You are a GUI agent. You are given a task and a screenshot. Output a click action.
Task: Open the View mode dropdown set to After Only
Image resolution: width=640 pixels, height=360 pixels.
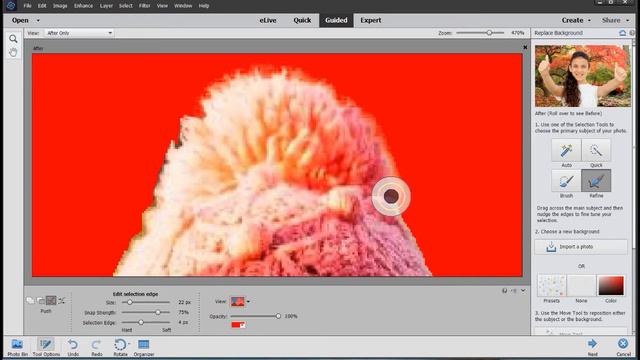(79, 33)
